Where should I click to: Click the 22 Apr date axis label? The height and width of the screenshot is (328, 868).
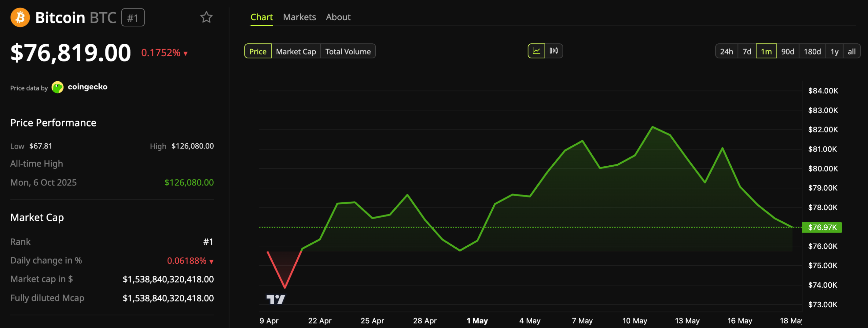(x=320, y=321)
